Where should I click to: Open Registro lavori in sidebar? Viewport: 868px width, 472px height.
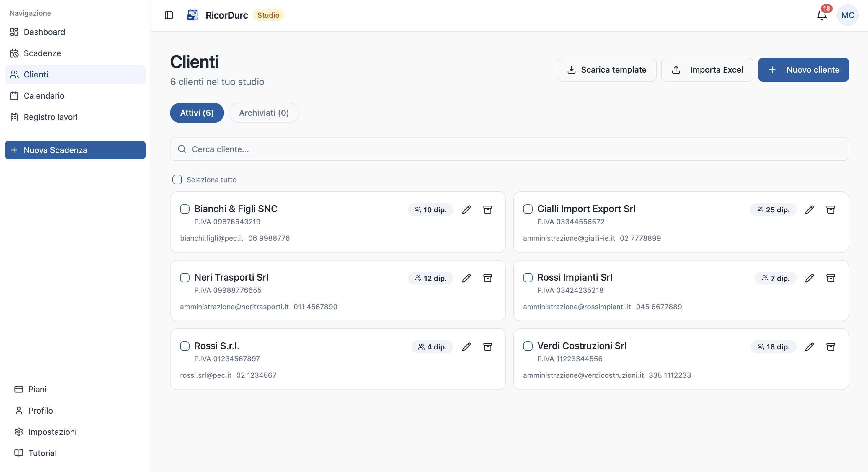[x=75, y=117]
